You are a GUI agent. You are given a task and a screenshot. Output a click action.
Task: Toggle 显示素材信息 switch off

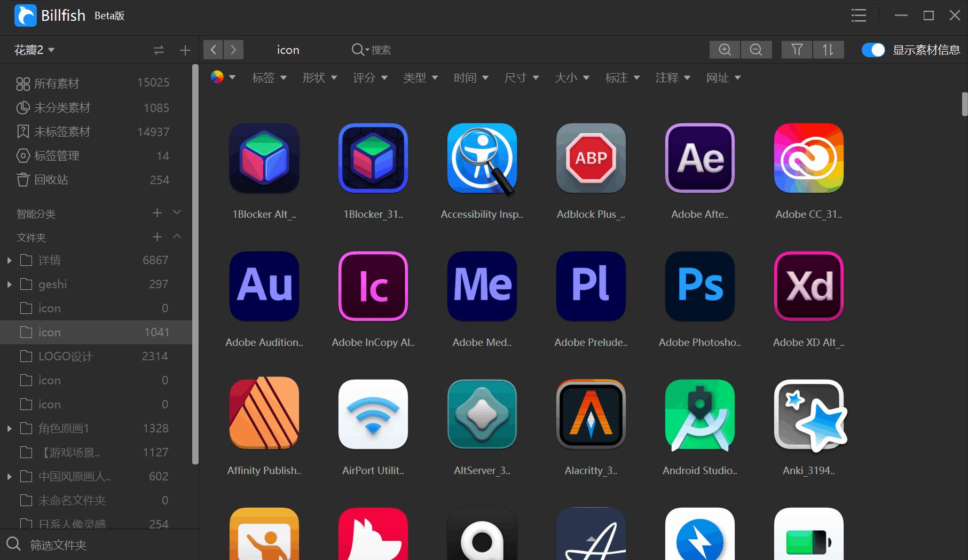point(873,50)
